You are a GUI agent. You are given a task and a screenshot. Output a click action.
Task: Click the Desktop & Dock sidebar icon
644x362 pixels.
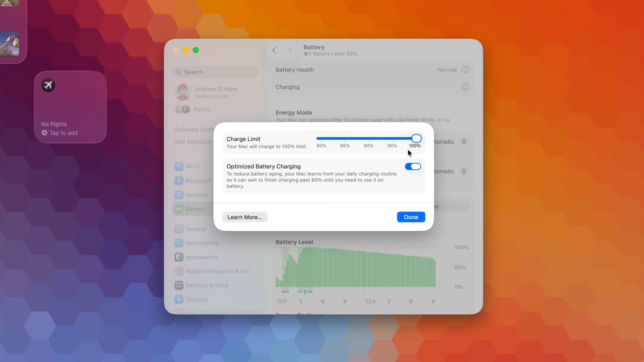pos(179,285)
